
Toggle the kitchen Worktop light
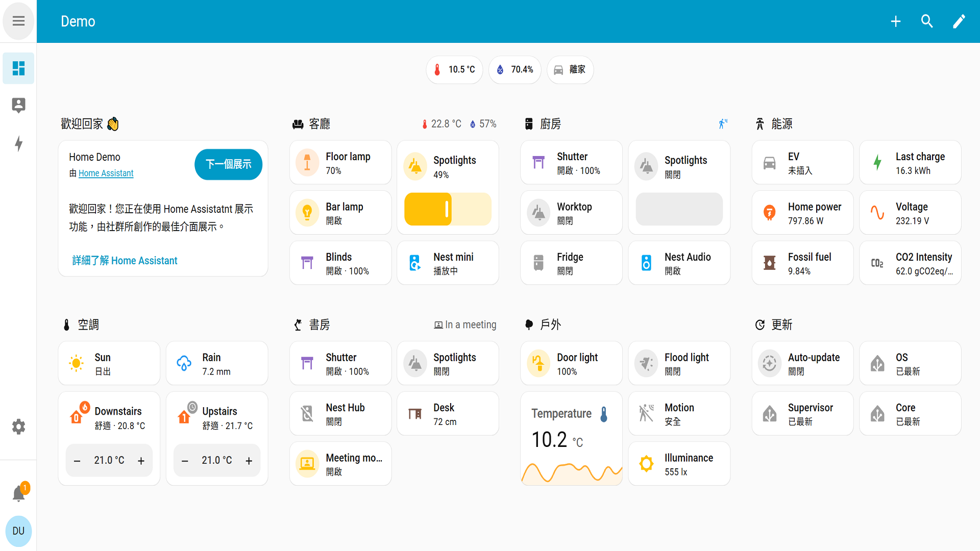[538, 213]
